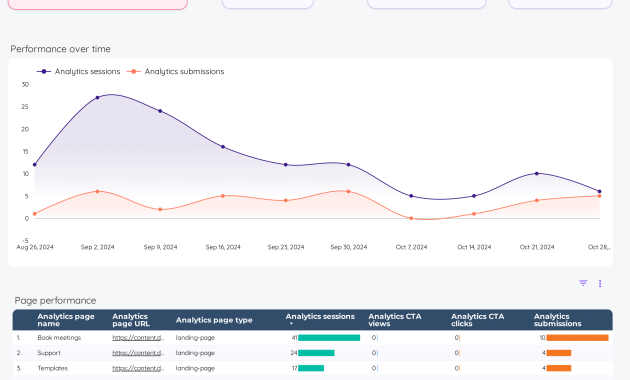Viewport: 630px width, 380px height.
Task: Select submissions data point for Sep 16, 2024
Action: (x=223, y=196)
